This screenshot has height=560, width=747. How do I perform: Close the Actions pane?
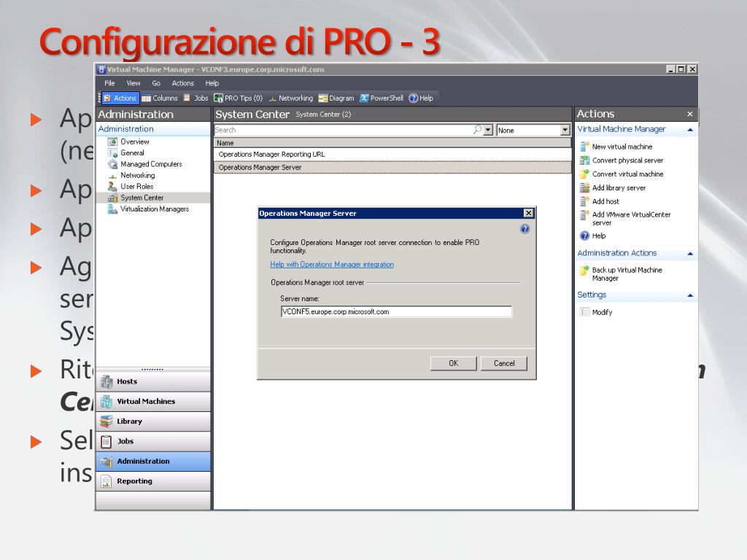click(x=690, y=114)
